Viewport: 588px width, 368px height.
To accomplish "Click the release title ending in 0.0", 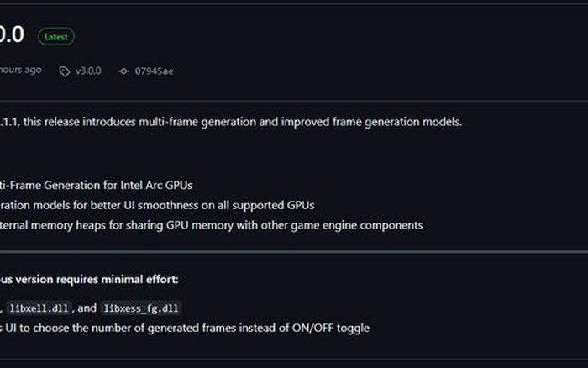I will (x=12, y=35).
